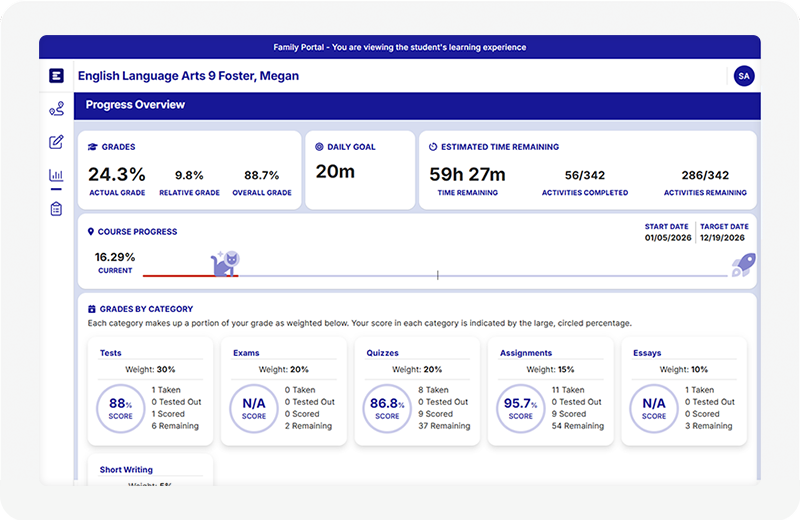Open the SA user avatar menu

(743, 76)
